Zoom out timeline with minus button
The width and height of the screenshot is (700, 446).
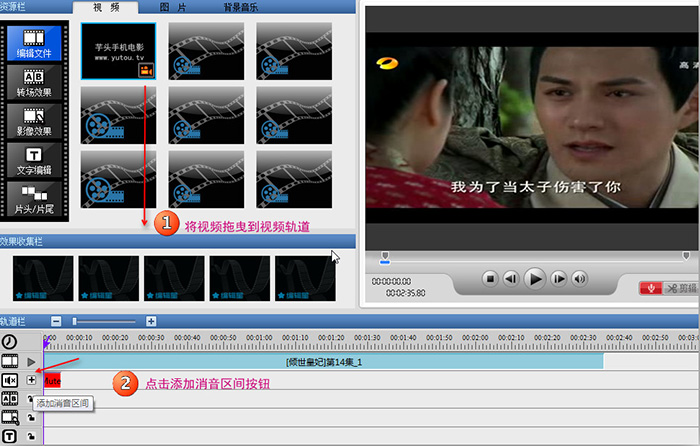pyautogui.click(x=56, y=321)
